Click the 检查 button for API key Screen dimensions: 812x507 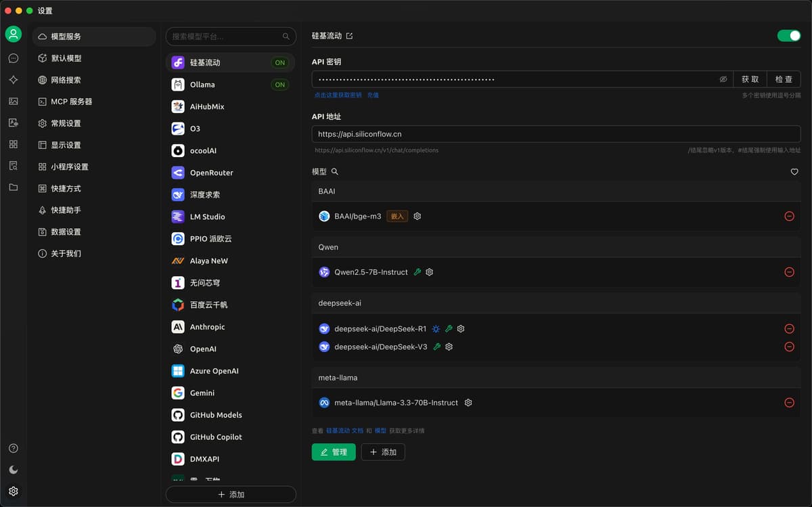tap(784, 79)
